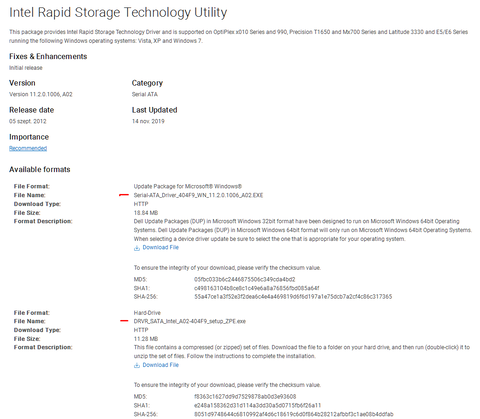Select the MD5 value f8363c1627dd9d7529878ab0d3e93608

[245, 397]
